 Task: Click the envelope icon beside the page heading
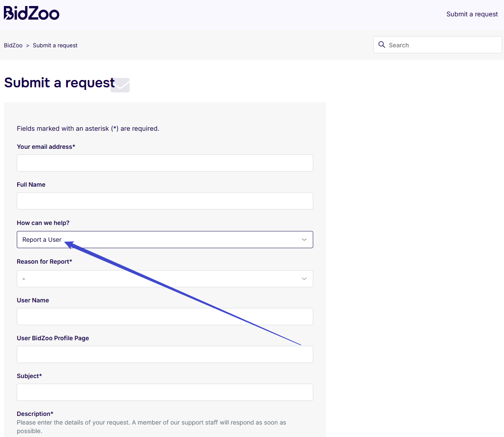[120, 85]
